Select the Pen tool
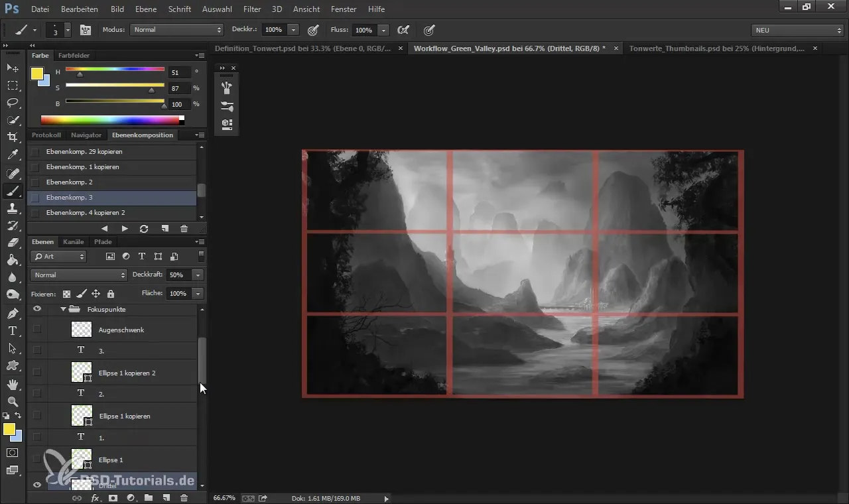 tap(13, 313)
